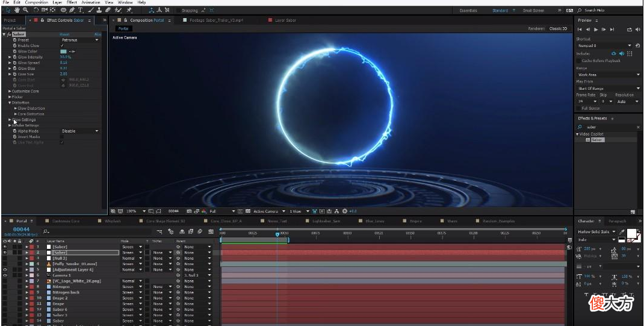Viewport: 644px width, 326px height.
Task: Toggle the Enable Glow checkbox
Action: tap(62, 45)
